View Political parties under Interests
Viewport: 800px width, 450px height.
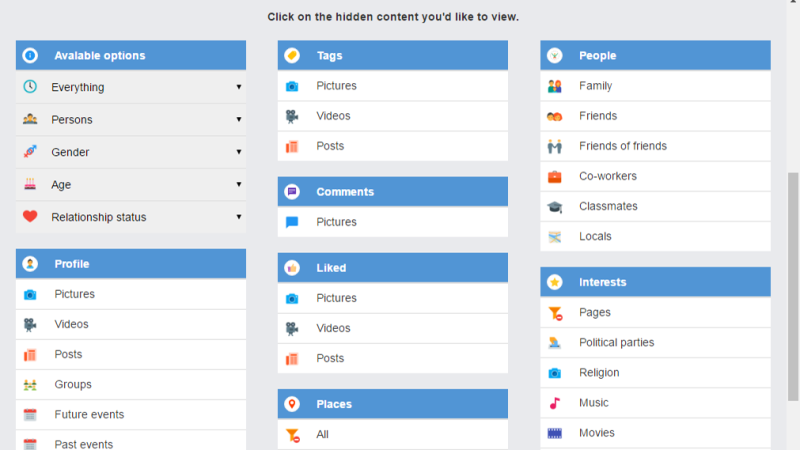click(x=616, y=342)
